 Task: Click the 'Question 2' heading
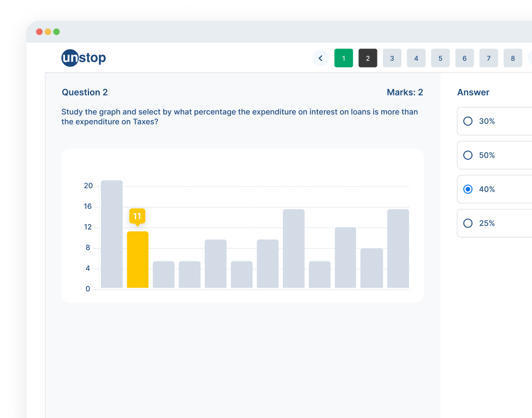pos(85,92)
